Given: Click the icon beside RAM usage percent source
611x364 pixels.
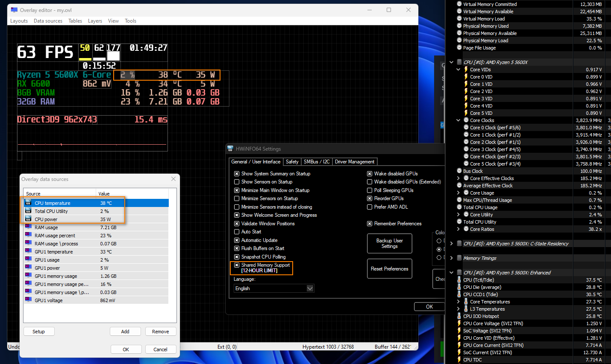Looking at the screenshot, I should 28,235.
